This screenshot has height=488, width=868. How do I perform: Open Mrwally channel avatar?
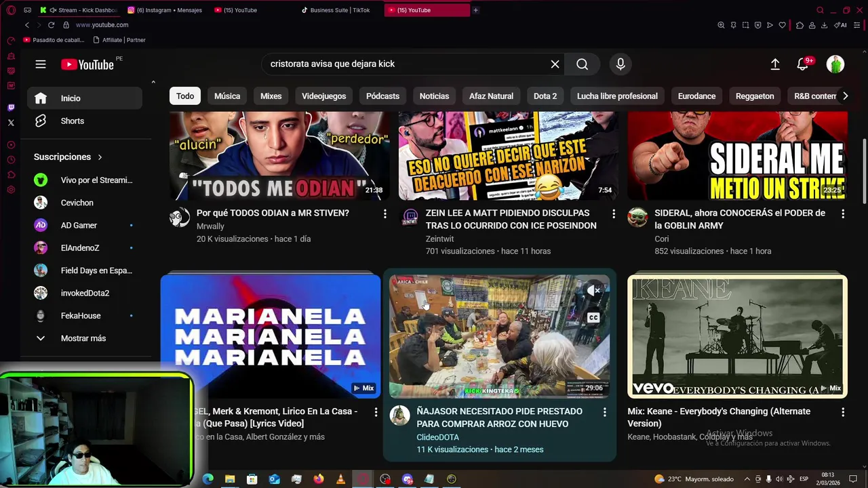pos(180,218)
